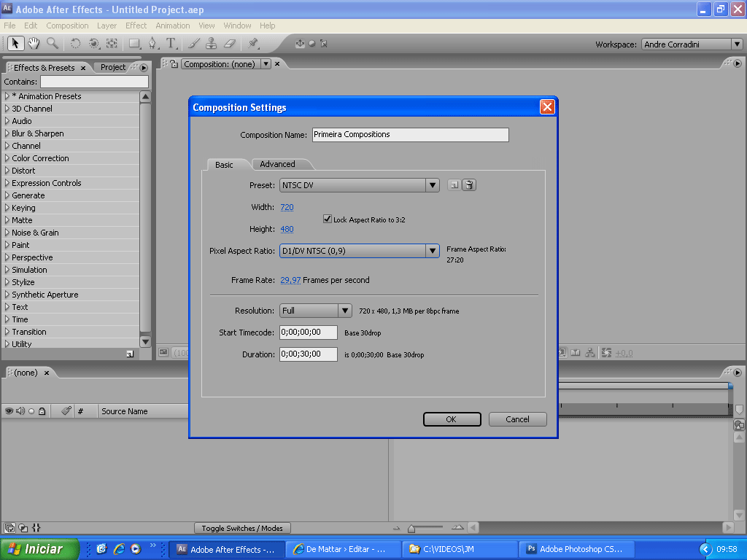
Task: Switch to the Advanced tab
Action: point(278,164)
